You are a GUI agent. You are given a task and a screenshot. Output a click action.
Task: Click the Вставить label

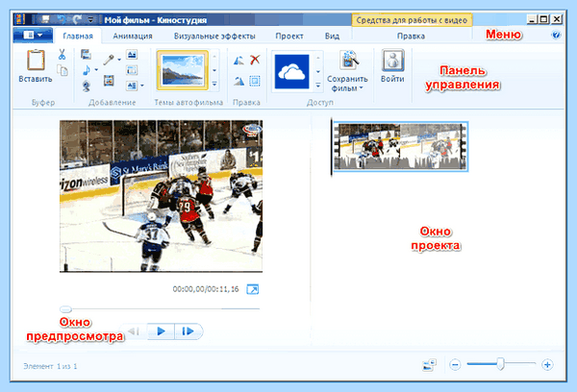click(36, 79)
